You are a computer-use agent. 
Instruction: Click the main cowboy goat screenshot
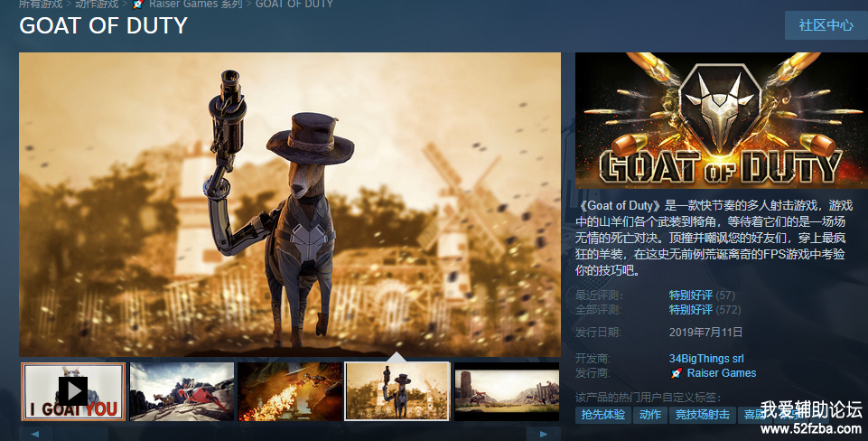[x=290, y=204]
